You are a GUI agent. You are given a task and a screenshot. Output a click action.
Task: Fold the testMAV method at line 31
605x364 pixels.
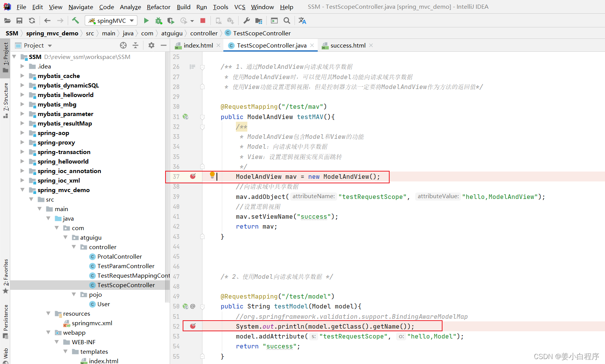click(x=202, y=117)
